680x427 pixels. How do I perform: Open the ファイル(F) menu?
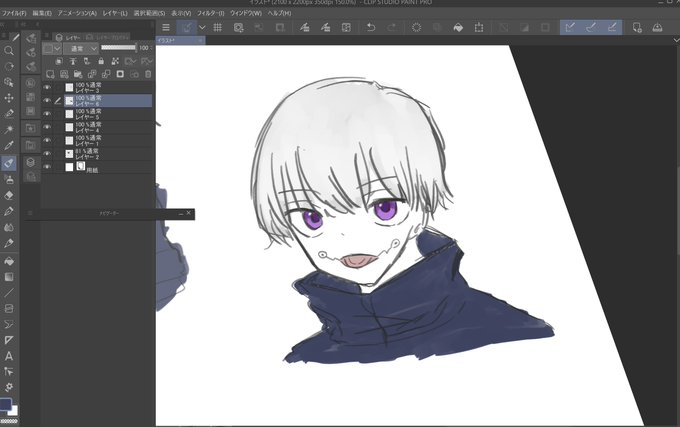tap(14, 13)
